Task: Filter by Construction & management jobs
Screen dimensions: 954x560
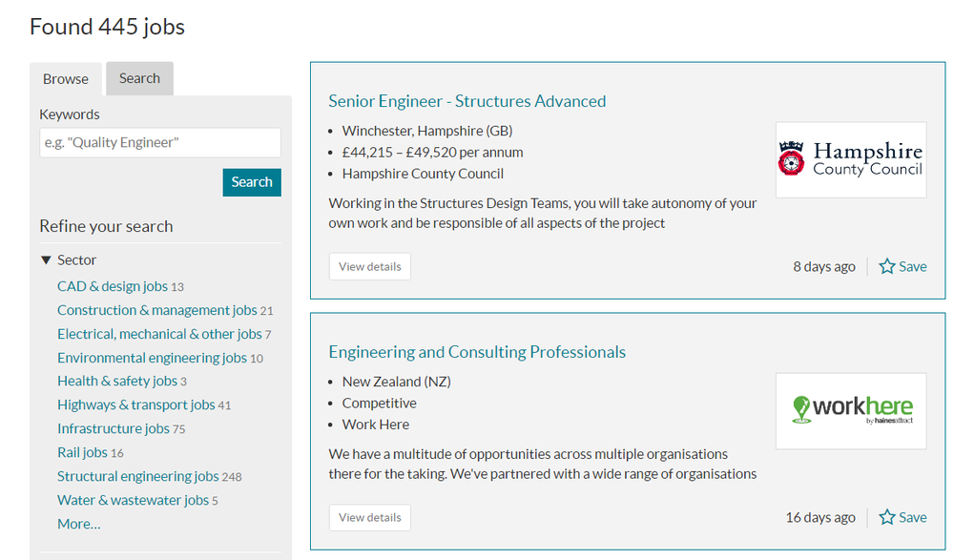Action: 157,310
